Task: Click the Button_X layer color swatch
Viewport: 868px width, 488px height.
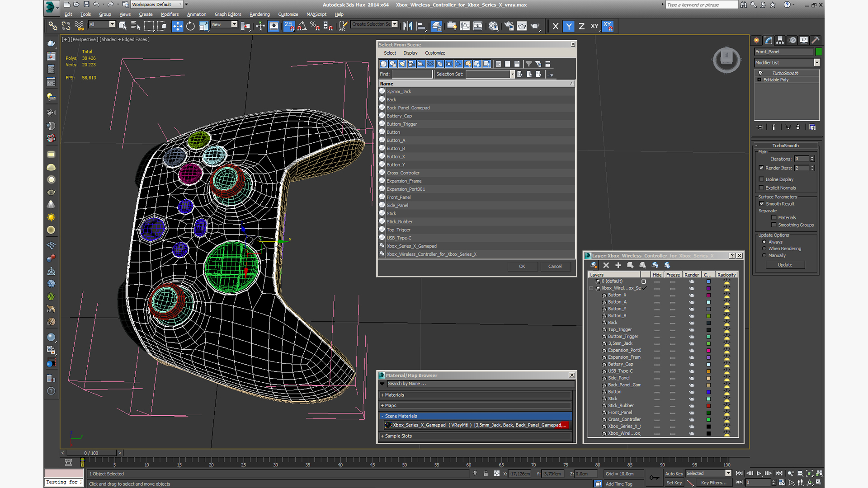Action: 708,295
